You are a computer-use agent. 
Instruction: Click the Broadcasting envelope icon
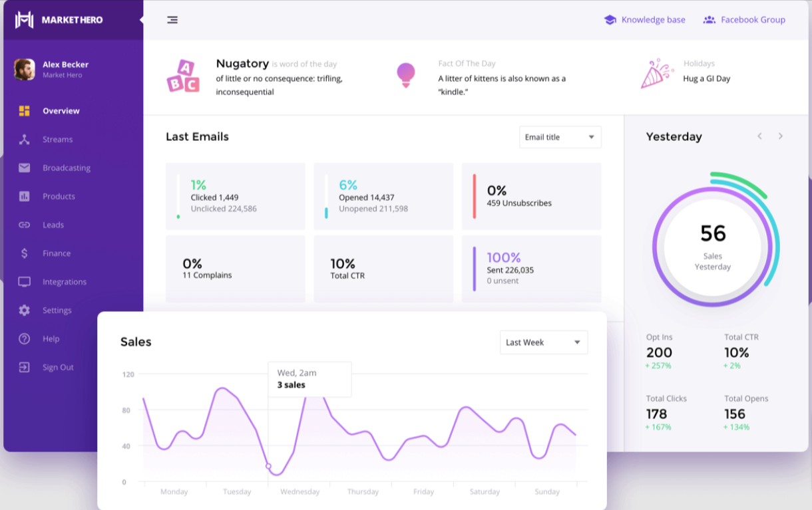click(x=25, y=168)
